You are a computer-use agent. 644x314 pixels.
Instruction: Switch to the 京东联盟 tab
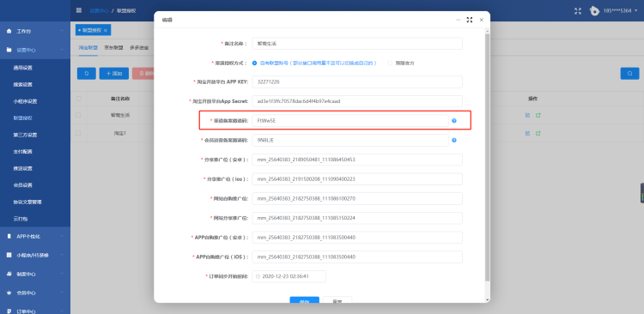pyautogui.click(x=113, y=47)
